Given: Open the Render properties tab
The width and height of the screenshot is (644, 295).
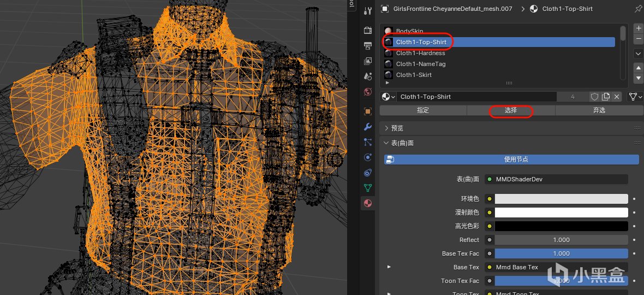Looking at the screenshot, I should tap(368, 30).
